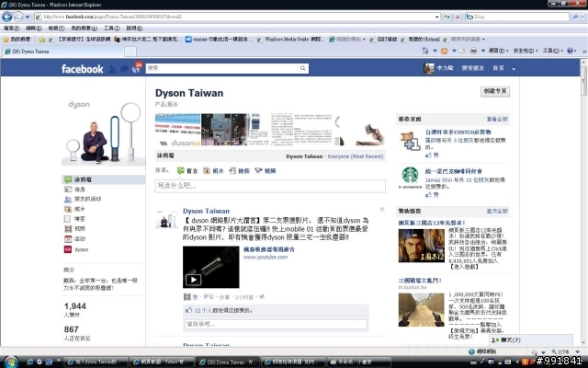Screen dimensions: 588x368
Task: Click the comment box under the post
Action: (276, 324)
